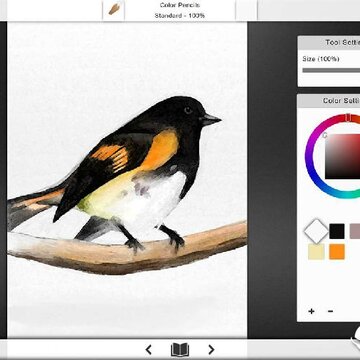Click the Color Pencils tool name label
The height and width of the screenshot is (360, 360).
pyautogui.click(x=180, y=5)
